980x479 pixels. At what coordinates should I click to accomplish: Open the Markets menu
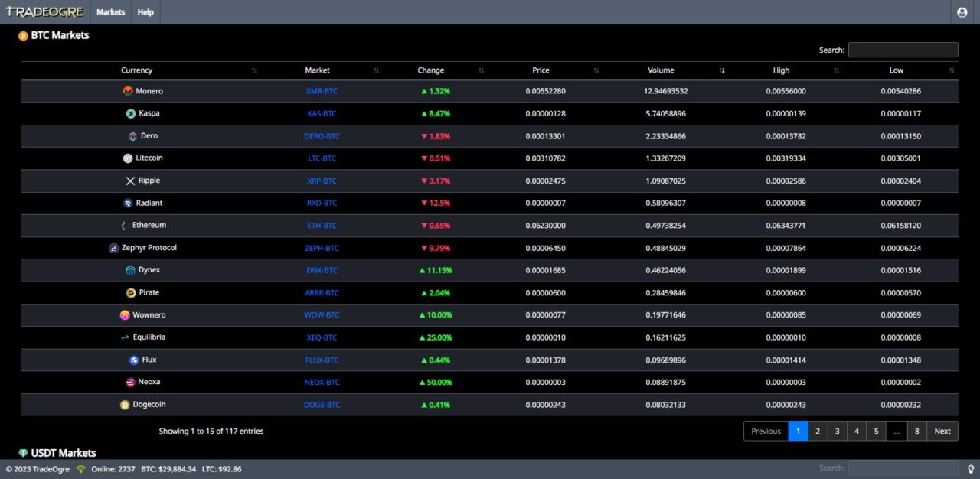tap(111, 12)
